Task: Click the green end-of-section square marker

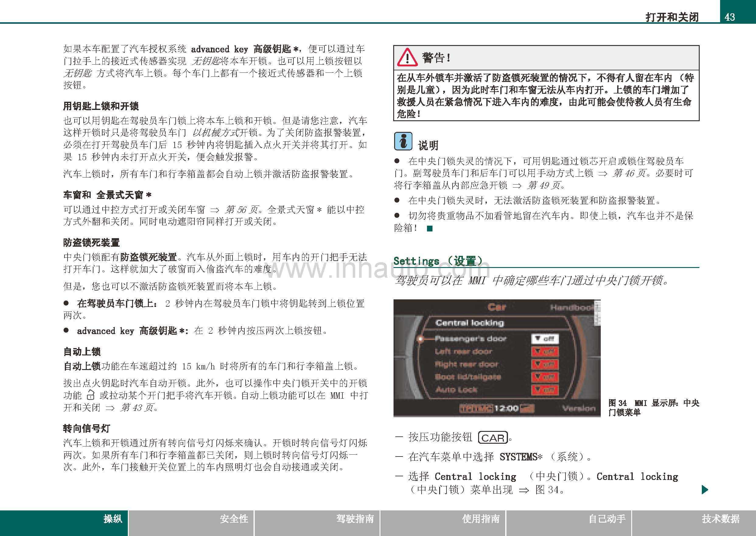Action: [429, 228]
